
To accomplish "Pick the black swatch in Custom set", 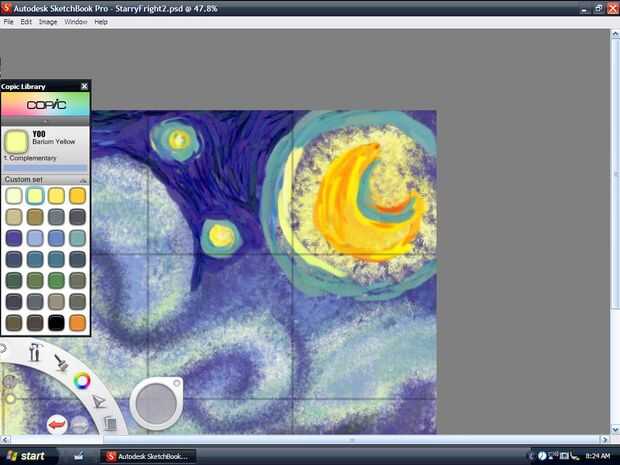I will [56, 323].
